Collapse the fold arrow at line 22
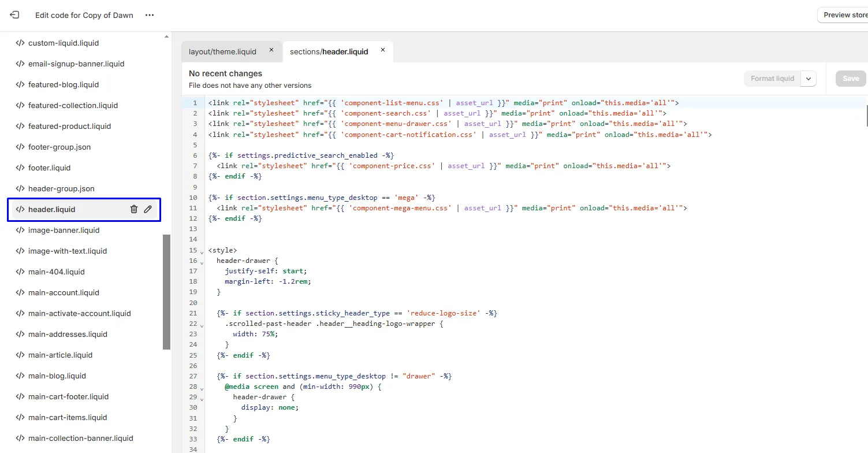 coord(202,325)
